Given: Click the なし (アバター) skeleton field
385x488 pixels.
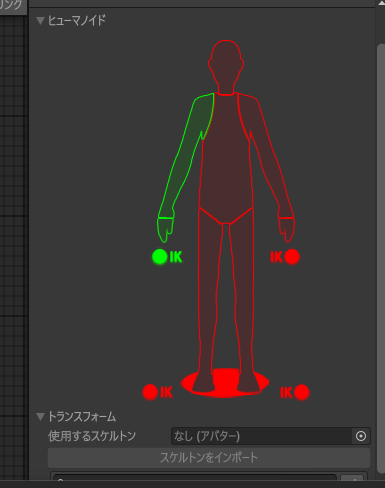Looking at the screenshot, I should (x=261, y=436).
